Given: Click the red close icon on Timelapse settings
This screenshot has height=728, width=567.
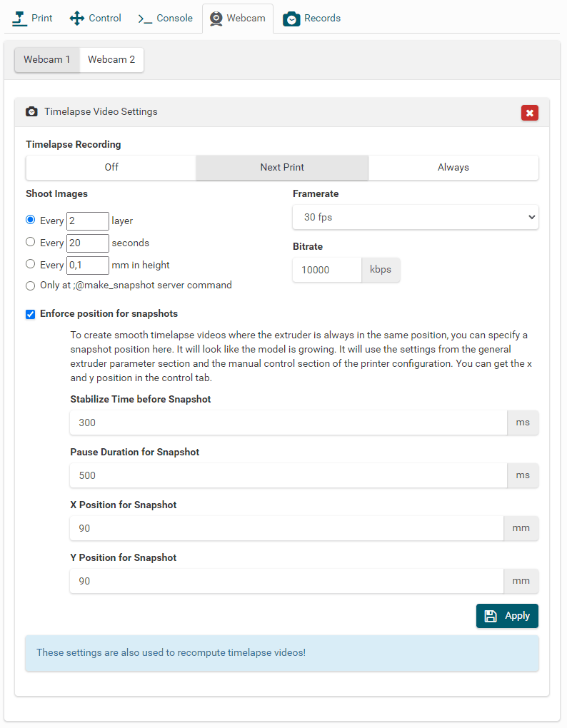Looking at the screenshot, I should (x=529, y=113).
